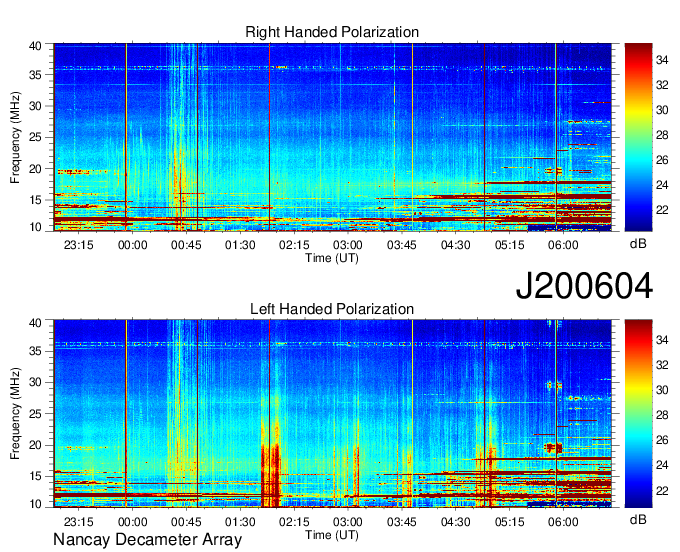Viewport: 680px width, 552px height.
Task: Click the '23:15' tick of upper plot
Action: pos(78,245)
